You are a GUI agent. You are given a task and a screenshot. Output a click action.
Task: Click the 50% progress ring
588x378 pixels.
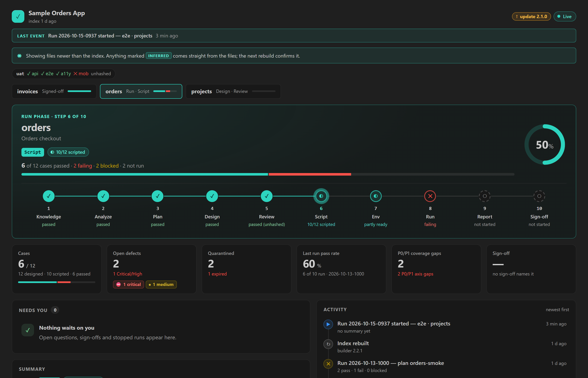(x=545, y=144)
